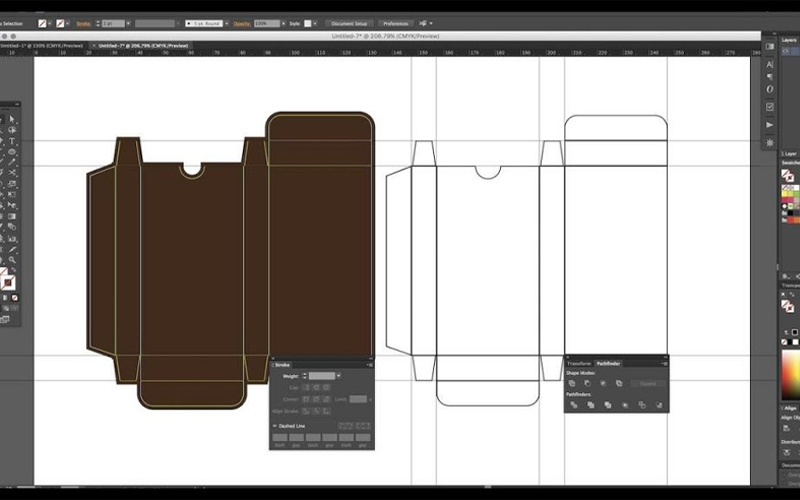The height and width of the screenshot is (500, 800).
Task: Click the Minus Front shape mode icon
Action: click(x=588, y=383)
